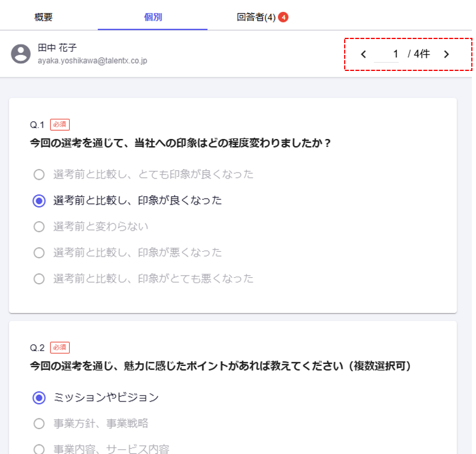Select 選考前と比較し、とても印象が良くなった radio option
476x454 pixels.
pyautogui.click(x=39, y=174)
